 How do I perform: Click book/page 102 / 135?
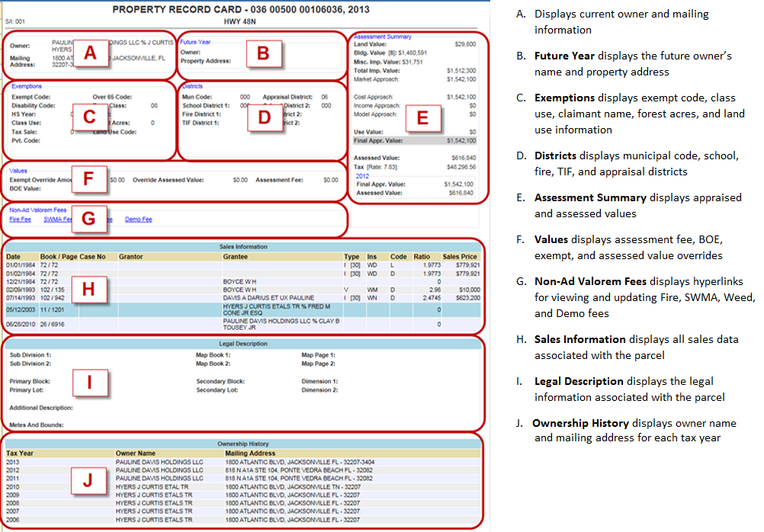[52, 290]
